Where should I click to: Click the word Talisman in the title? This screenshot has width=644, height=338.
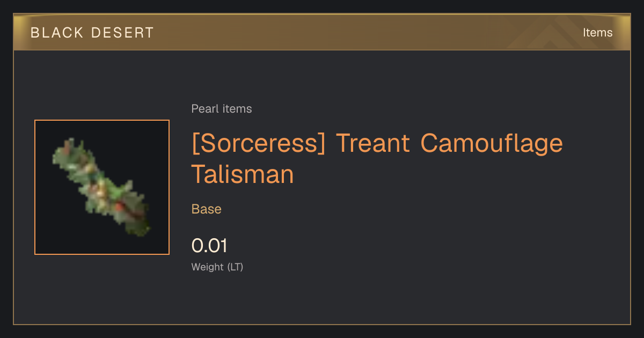[x=243, y=174]
